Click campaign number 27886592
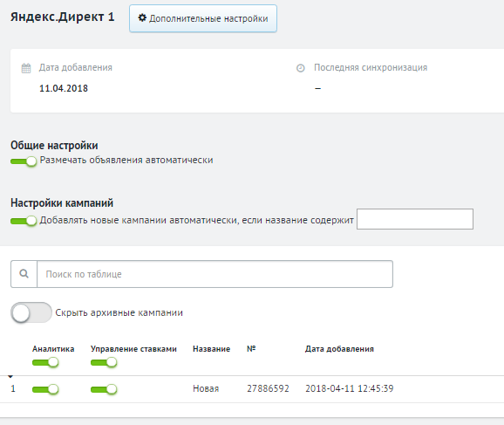Image resolution: width=504 pixels, height=425 pixels. pos(268,388)
